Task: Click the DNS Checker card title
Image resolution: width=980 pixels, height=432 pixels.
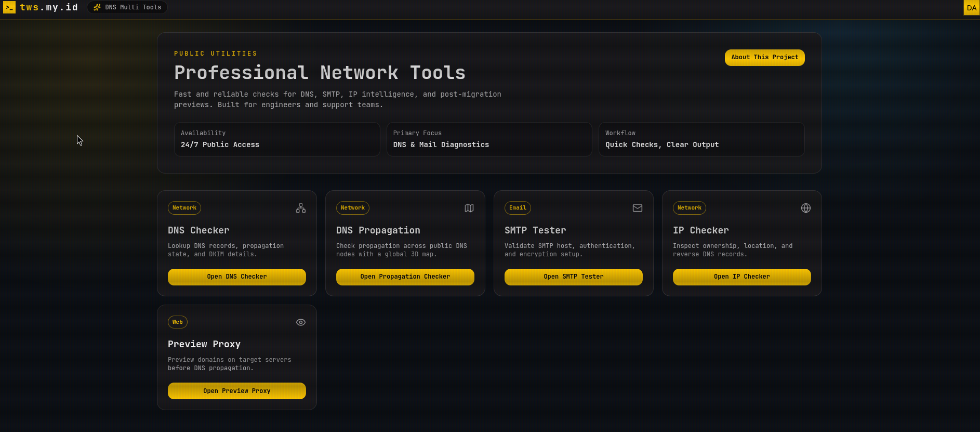Action: click(x=198, y=230)
